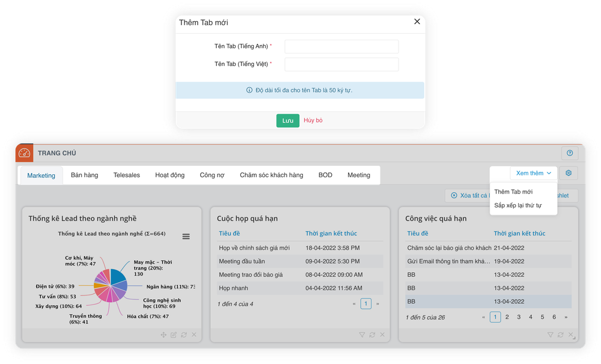This screenshot has height=364, width=601.
Task: Expand the Xem thêm dropdown
Action: pos(533,173)
